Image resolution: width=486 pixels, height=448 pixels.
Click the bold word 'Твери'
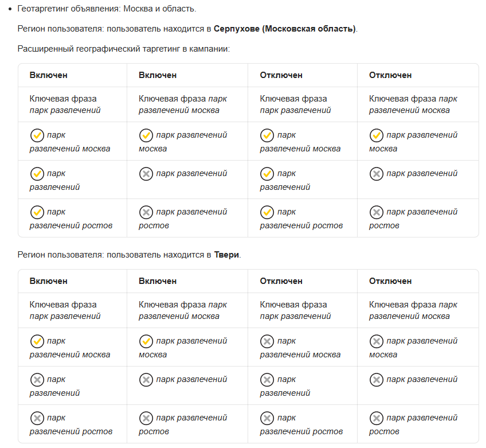(x=227, y=255)
